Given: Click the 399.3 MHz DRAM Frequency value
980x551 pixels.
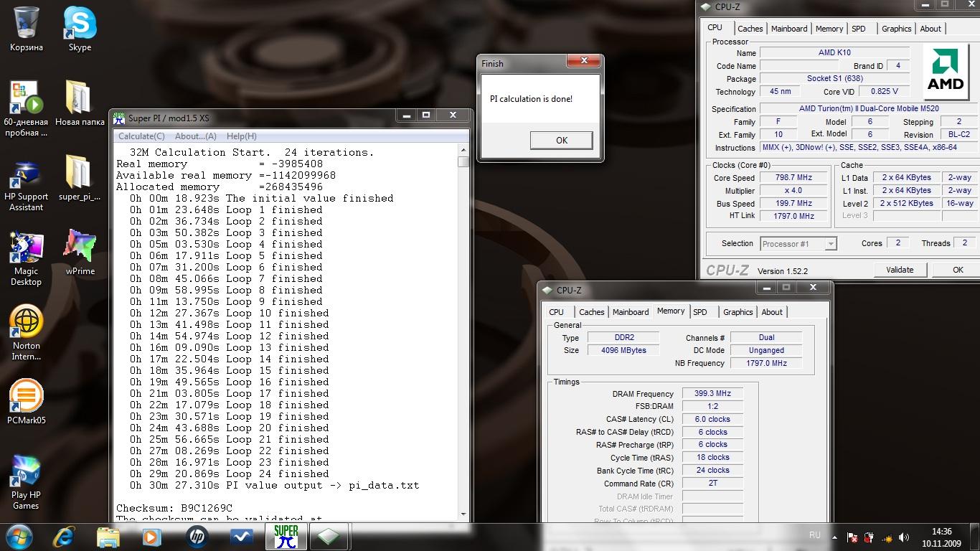Looking at the screenshot, I should click(x=712, y=394).
